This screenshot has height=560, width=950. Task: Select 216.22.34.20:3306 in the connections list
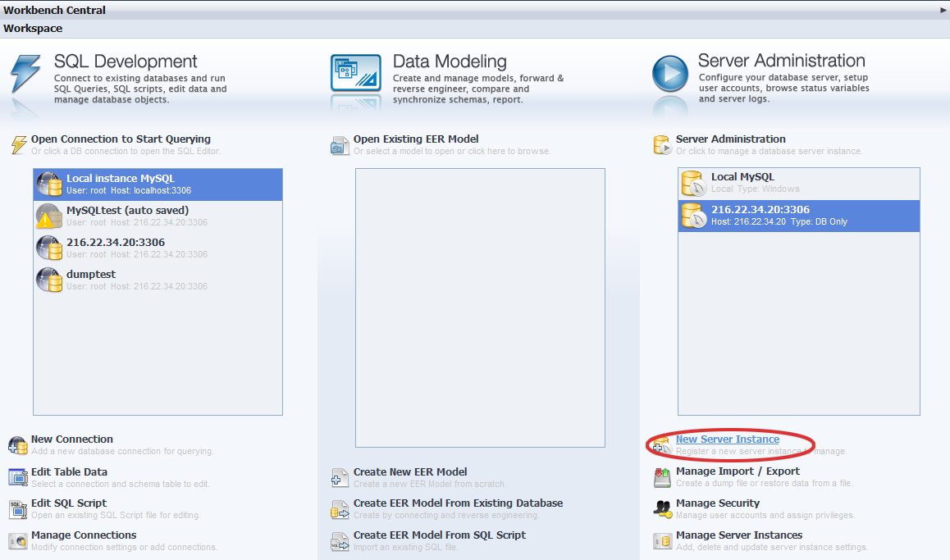pos(116,242)
